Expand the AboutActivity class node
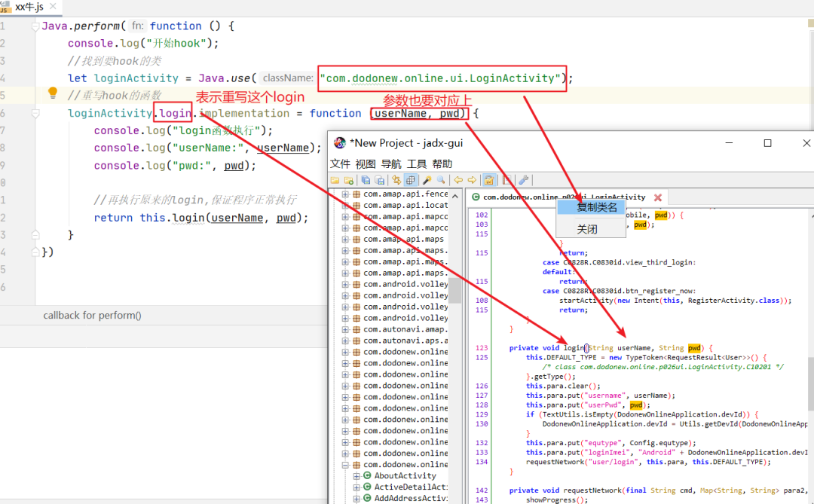Screen dimensions: 814x504 pos(357,476)
